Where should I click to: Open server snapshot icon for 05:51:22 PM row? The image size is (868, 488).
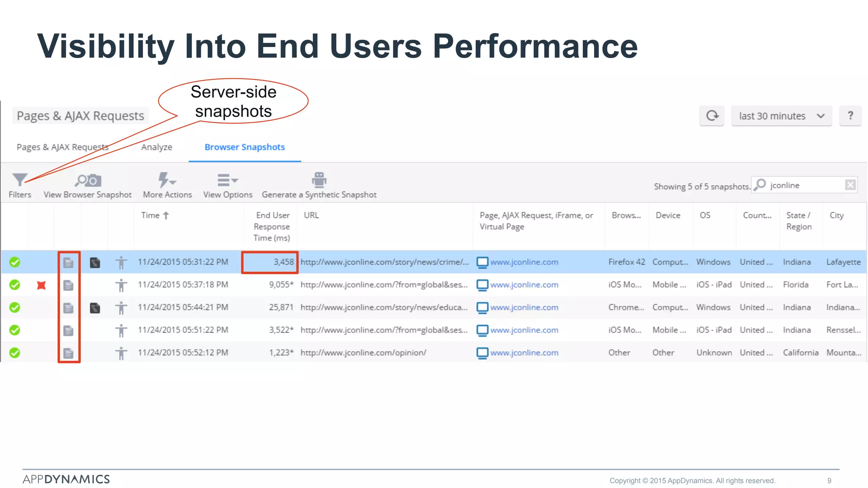point(68,330)
